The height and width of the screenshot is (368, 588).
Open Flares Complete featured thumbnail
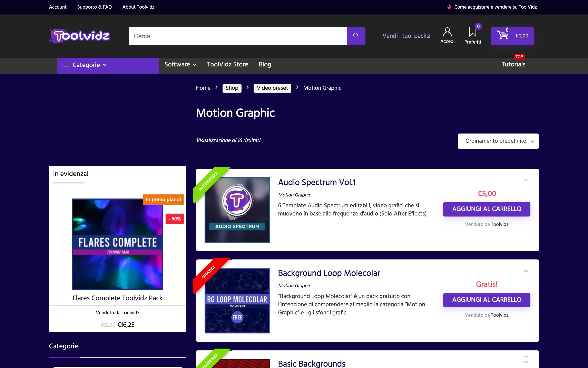(117, 244)
